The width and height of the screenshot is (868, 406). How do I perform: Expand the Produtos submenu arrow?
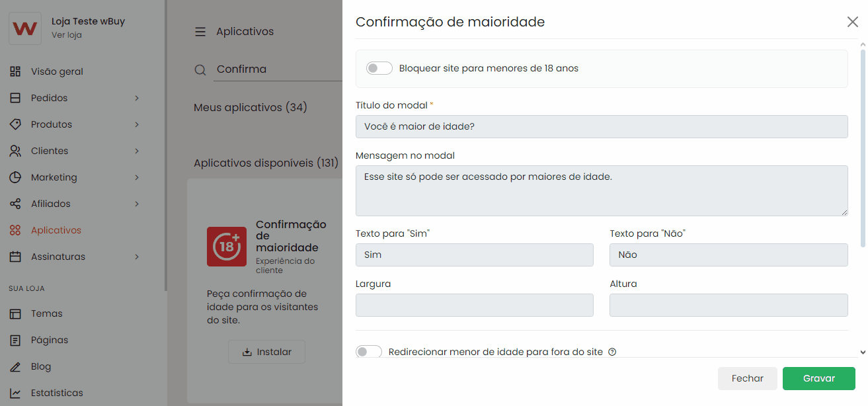coord(137,124)
